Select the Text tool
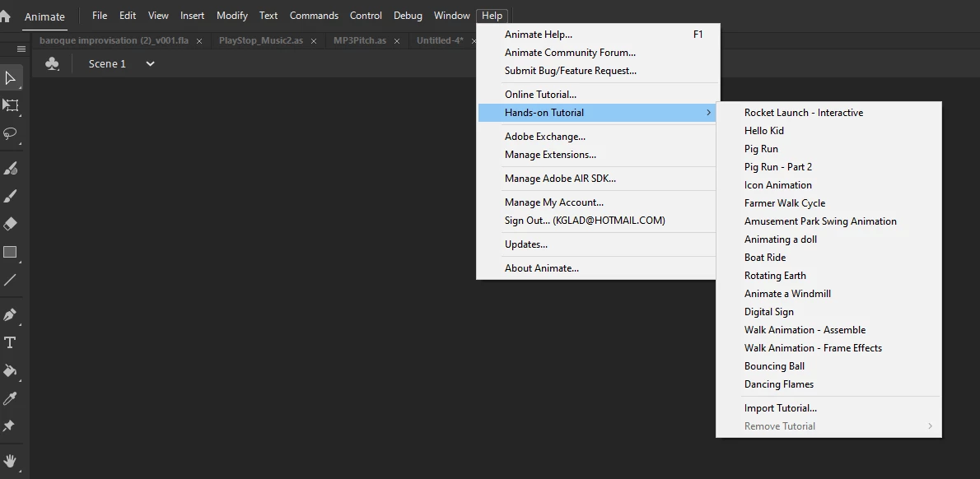Screen dimensions: 980x479 tap(10, 342)
